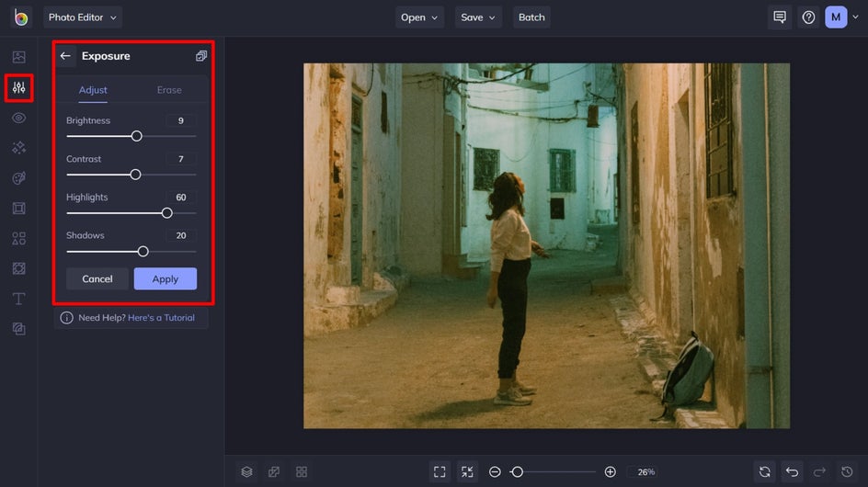
Task: Open the layers stack icon in bottom bar
Action: pyautogui.click(x=247, y=472)
